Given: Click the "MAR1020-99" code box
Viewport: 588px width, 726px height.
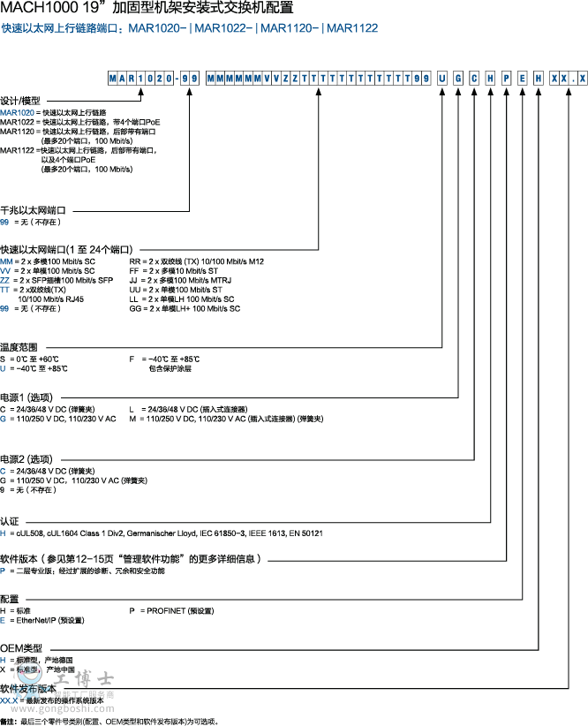Looking at the screenshot, I should tap(154, 79).
